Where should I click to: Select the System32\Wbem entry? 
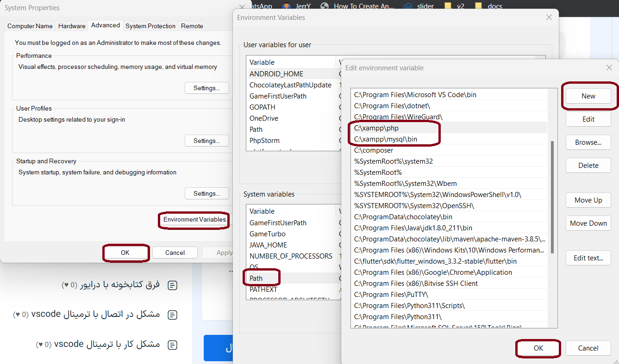pyautogui.click(x=449, y=183)
